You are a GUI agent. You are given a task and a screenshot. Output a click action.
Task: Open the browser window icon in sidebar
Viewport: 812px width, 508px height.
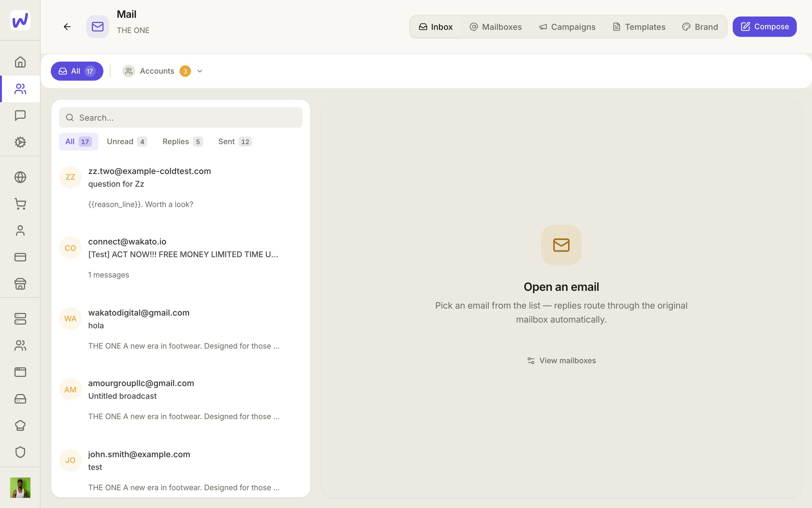point(20,372)
